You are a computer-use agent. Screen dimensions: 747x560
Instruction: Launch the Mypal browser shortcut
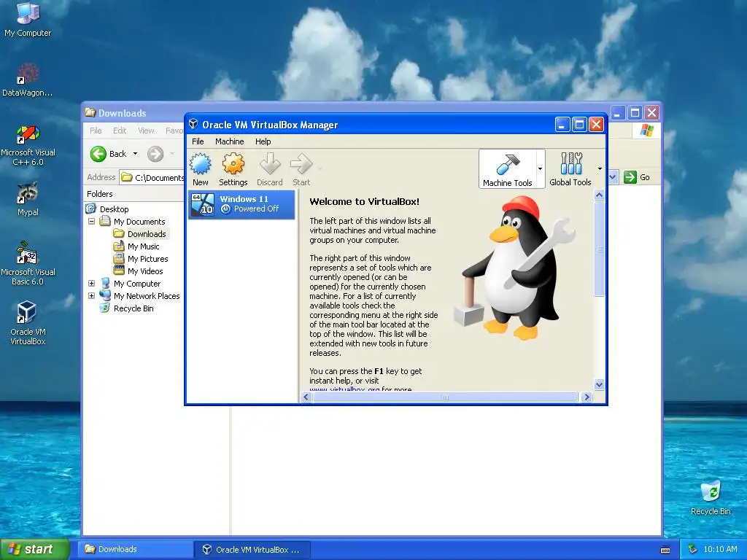pos(28,199)
